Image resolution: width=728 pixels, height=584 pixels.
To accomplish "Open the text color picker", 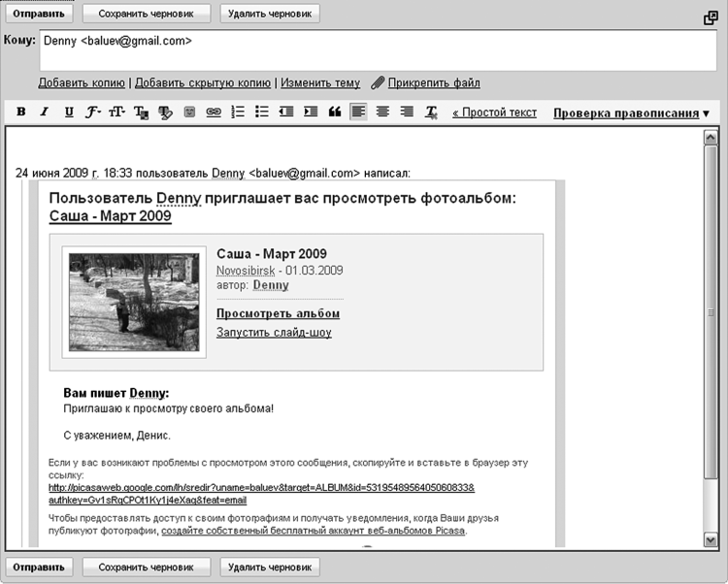I will [x=142, y=113].
